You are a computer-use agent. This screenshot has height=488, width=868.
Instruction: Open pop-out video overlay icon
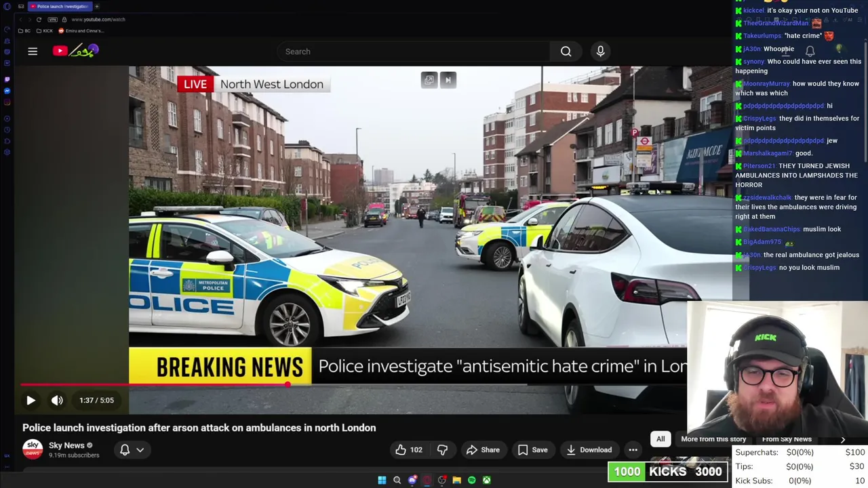[429, 80]
